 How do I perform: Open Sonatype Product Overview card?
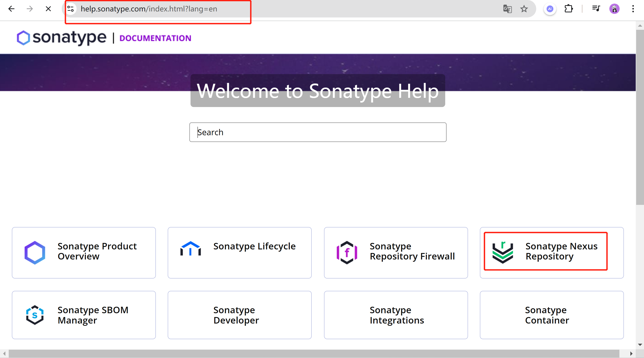(x=84, y=253)
